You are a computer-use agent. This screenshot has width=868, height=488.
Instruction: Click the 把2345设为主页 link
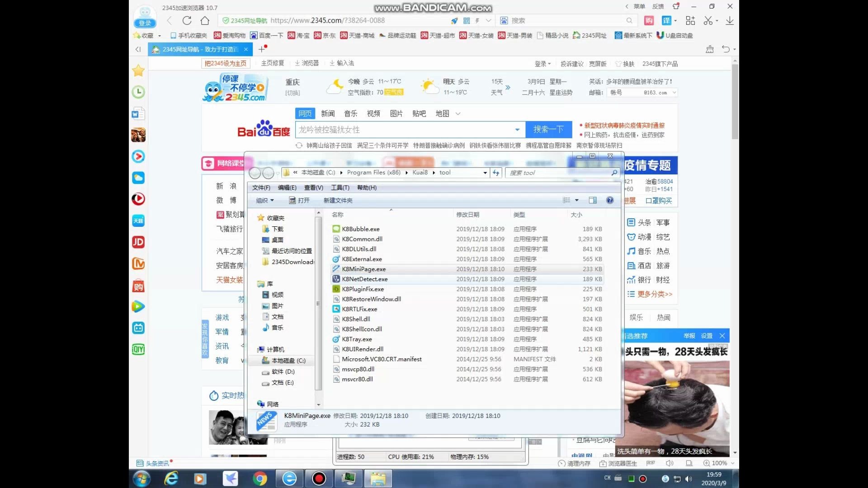(225, 64)
